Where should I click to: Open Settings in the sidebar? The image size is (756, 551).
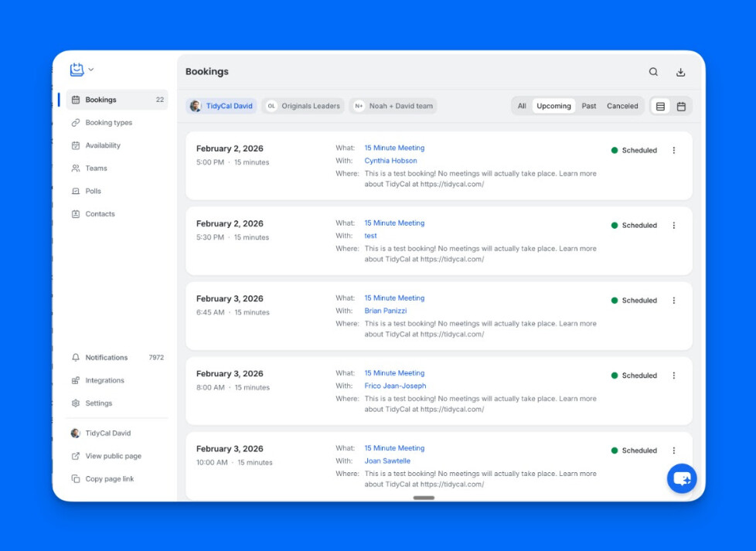[x=117, y=403]
